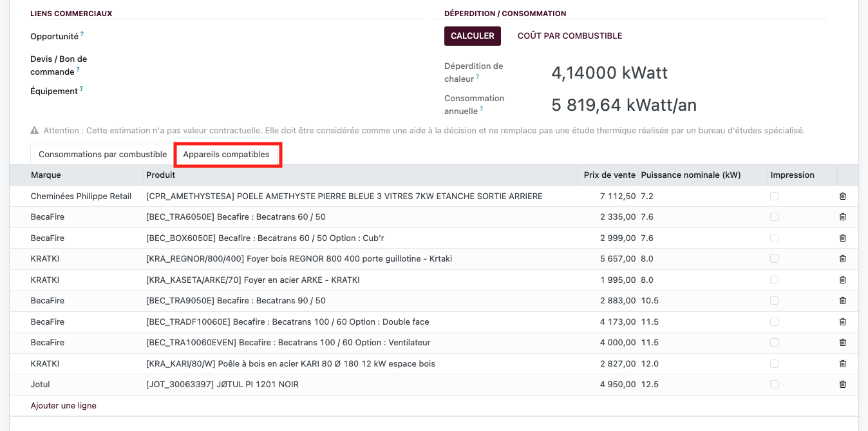Image resolution: width=868 pixels, height=431 pixels.
Task: Click power value '7.2'
Action: tap(647, 196)
